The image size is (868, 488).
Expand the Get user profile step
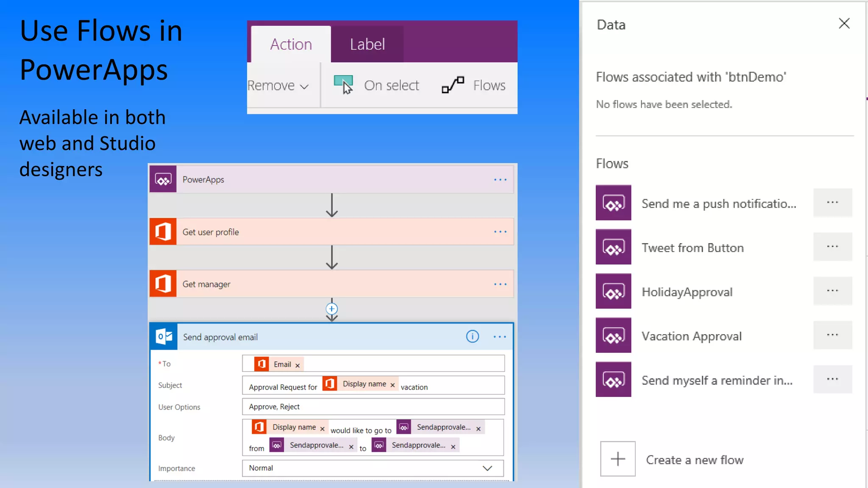coord(331,232)
